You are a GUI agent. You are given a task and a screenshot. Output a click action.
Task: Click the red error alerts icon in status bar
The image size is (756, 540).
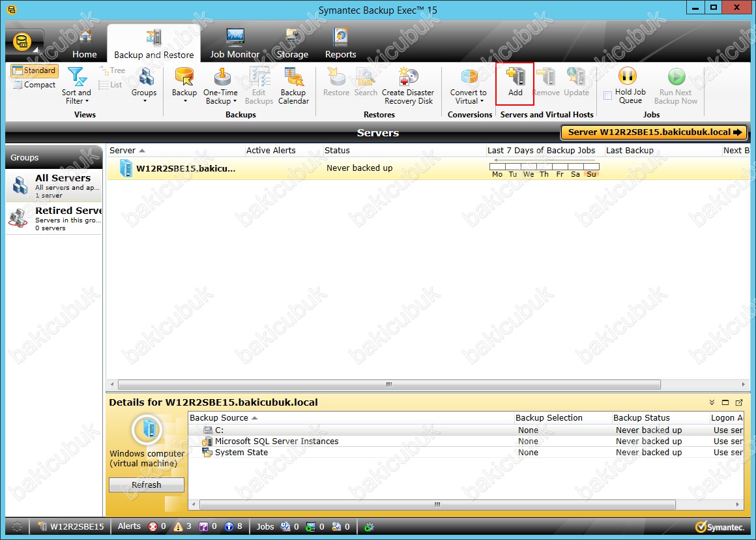tap(153, 526)
